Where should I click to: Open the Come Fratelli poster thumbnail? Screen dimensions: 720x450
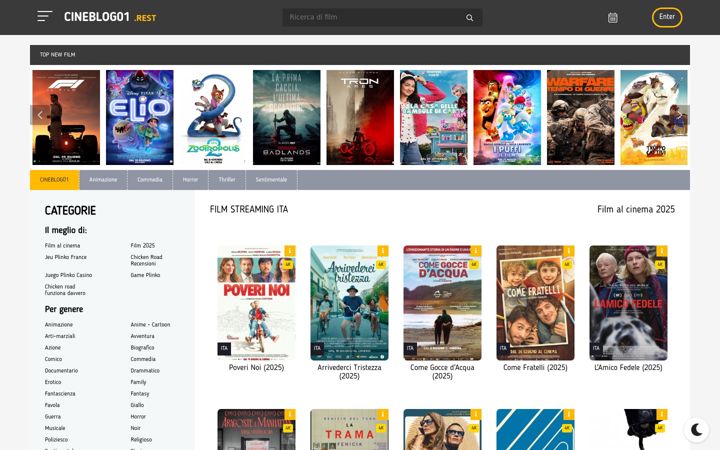click(535, 303)
